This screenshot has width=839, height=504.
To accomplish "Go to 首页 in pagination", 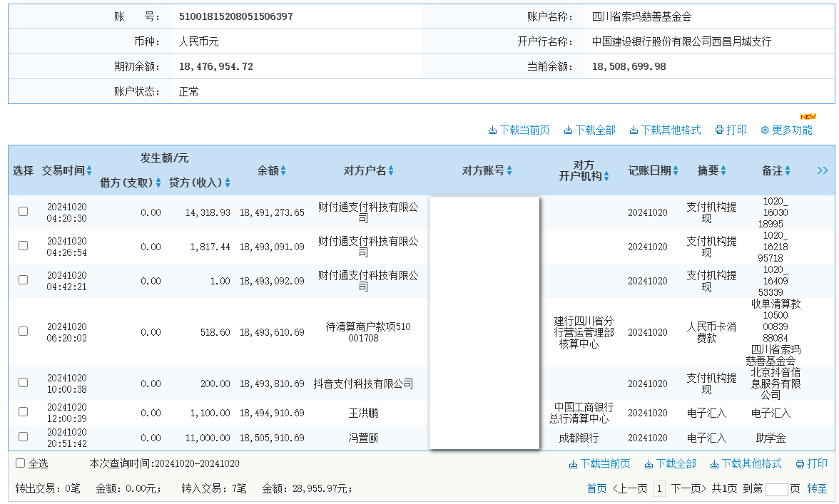I will click(598, 489).
